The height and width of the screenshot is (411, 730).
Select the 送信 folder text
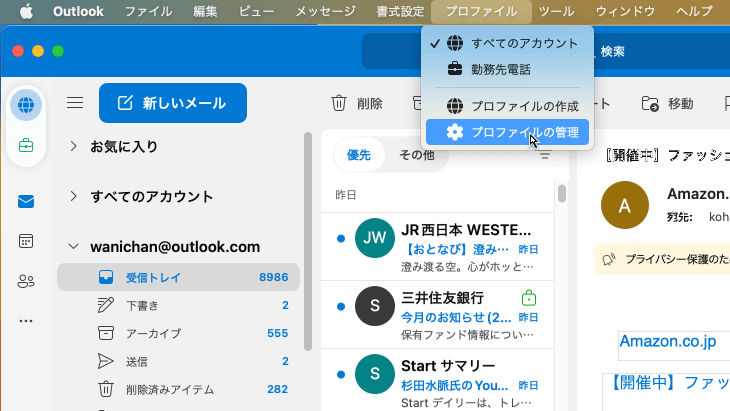click(x=137, y=361)
